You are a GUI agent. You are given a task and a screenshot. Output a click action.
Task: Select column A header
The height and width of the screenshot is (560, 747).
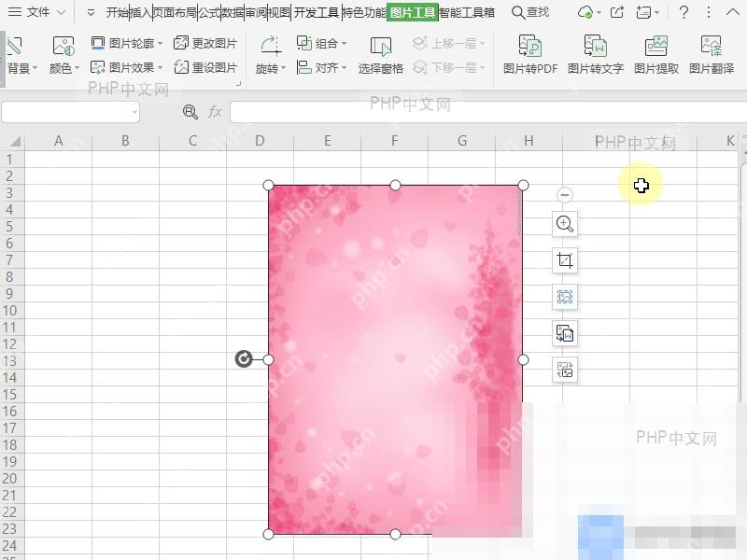tap(58, 141)
